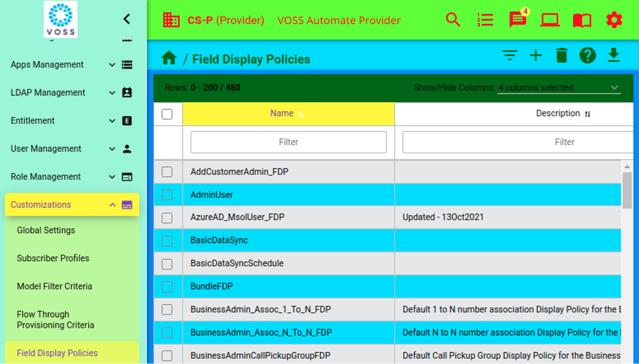The height and width of the screenshot is (364, 639).
Task: Open help using the question mark icon
Action: click(x=587, y=56)
